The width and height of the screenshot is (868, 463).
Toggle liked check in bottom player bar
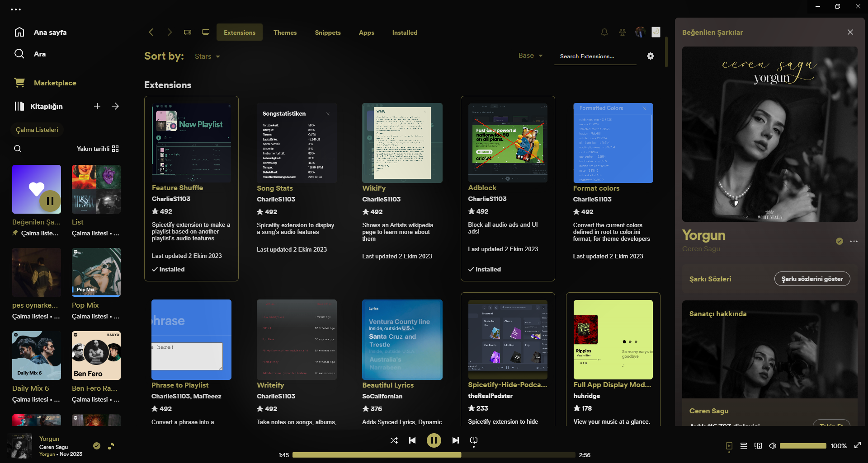pyautogui.click(x=97, y=446)
